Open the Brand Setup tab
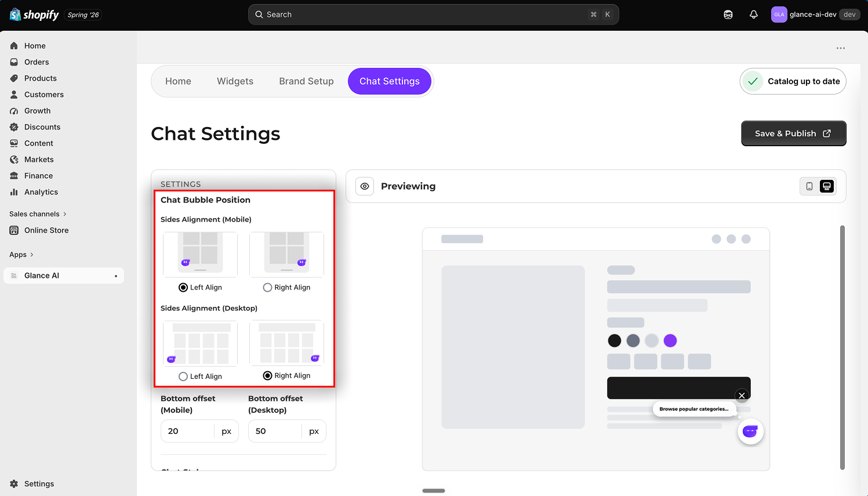 pyautogui.click(x=306, y=81)
